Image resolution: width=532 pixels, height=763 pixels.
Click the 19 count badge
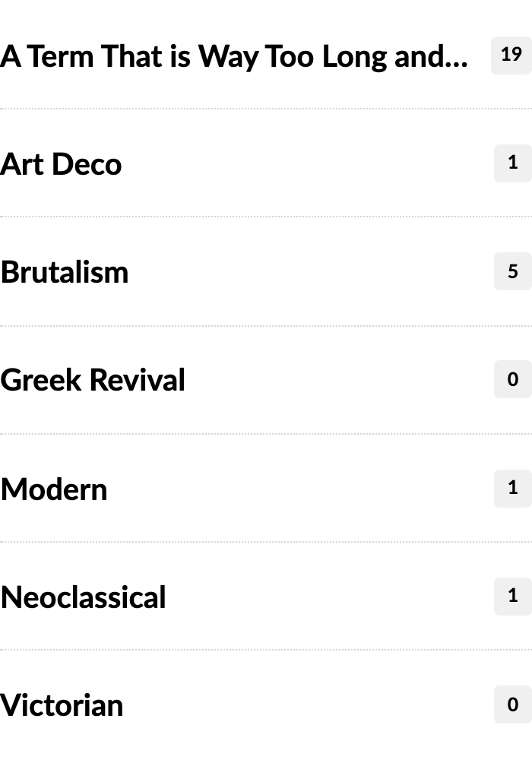click(x=511, y=55)
